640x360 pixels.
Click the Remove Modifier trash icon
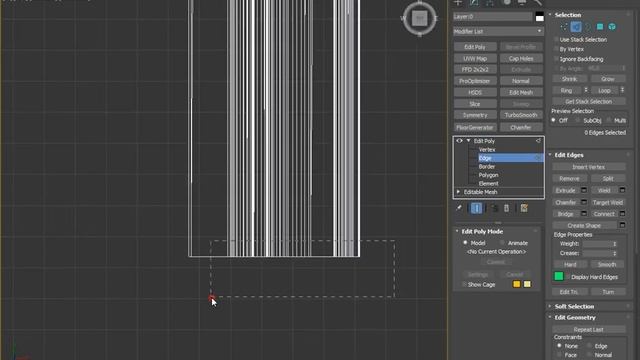pyautogui.click(x=507, y=208)
